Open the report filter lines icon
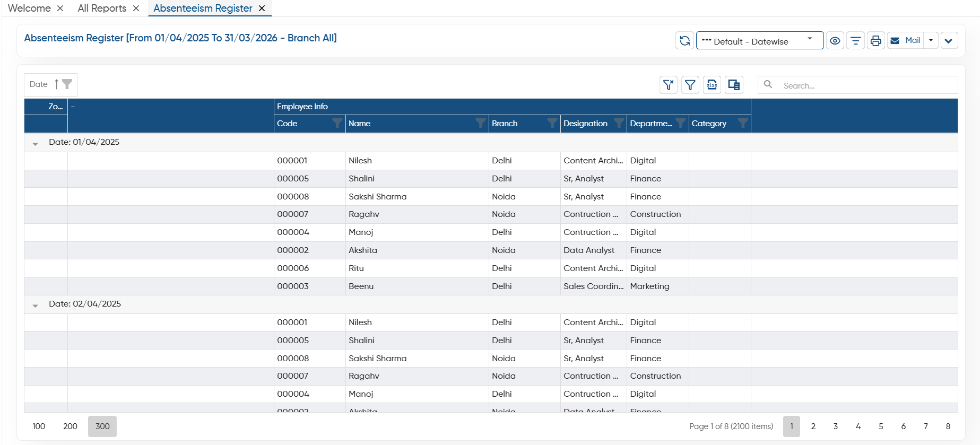Screen dimensions: 980x445 (855, 41)
